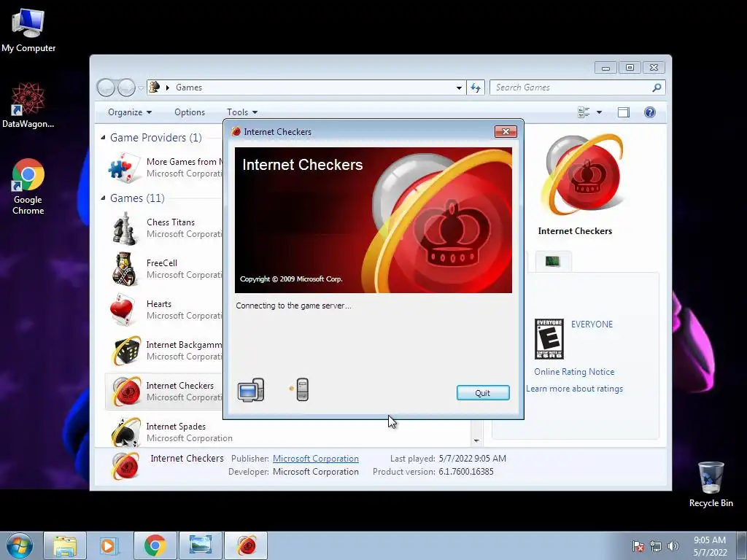Click the Forward navigation button
The width and height of the screenshot is (747, 560).
point(126,87)
